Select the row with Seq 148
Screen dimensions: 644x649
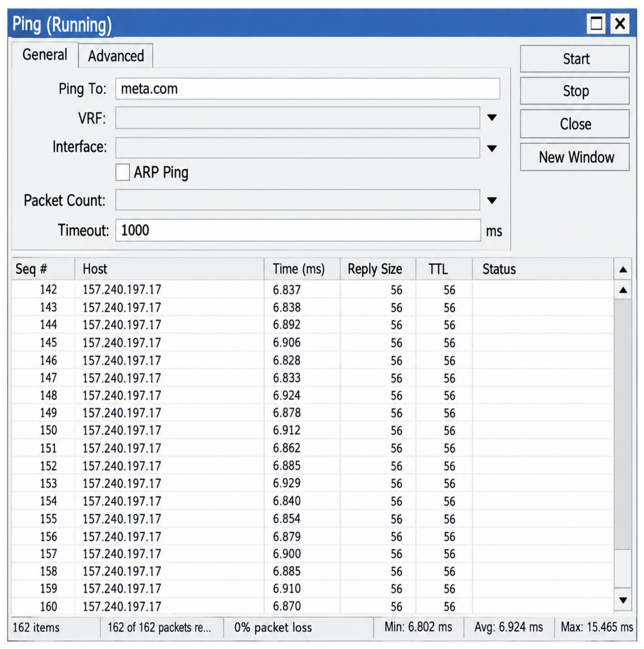312,395
